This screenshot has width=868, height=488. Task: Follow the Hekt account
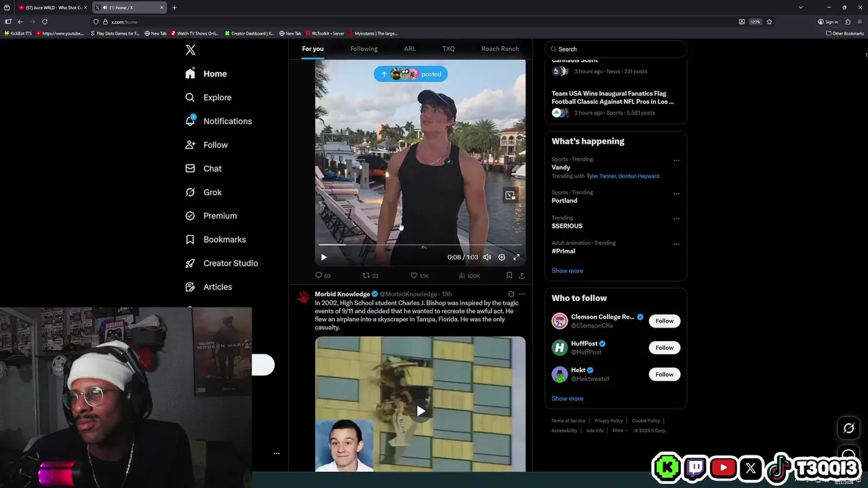coord(665,375)
